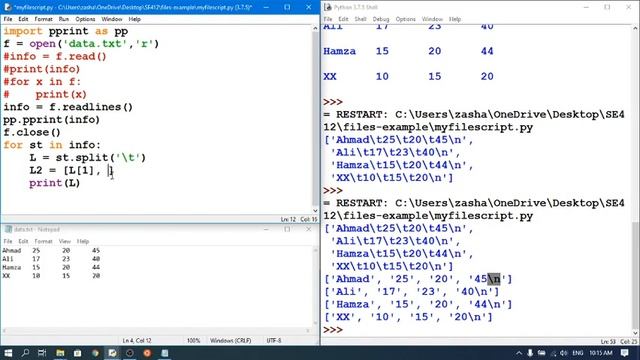The width and height of the screenshot is (640, 360).
Task: Open the Notepad taskbar icon
Action: click(x=164, y=353)
